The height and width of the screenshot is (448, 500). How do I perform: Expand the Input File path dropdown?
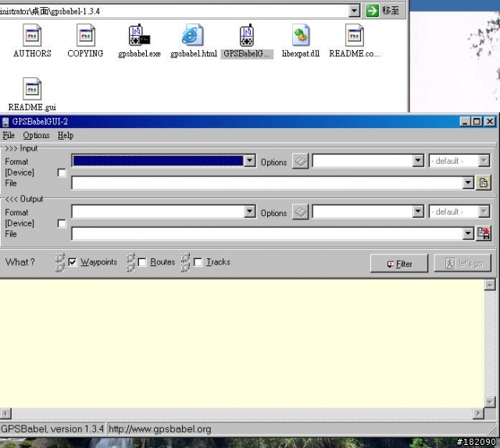pyautogui.click(x=469, y=183)
